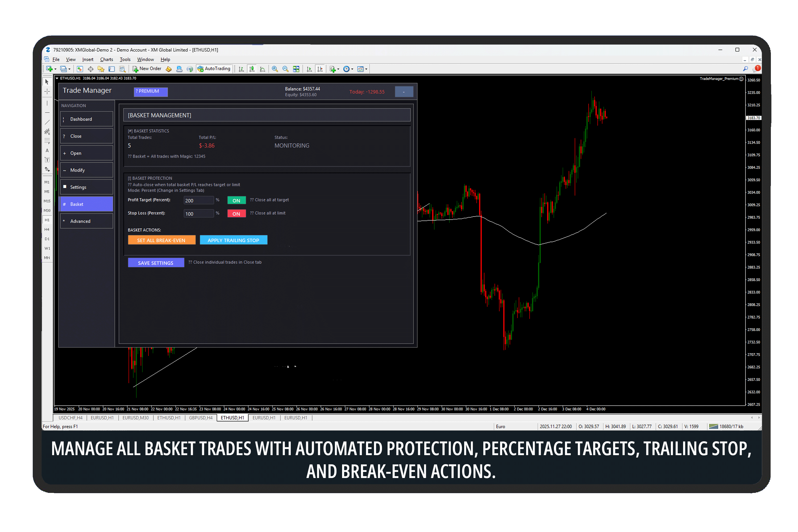The image size is (798, 532).
Task: Open the Navigator panel icon
Action: tap(101, 69)
